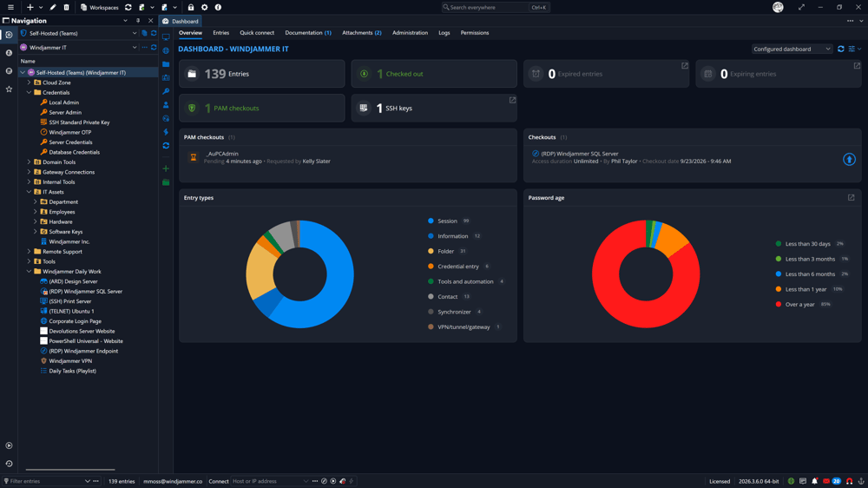This screenshot has height=488, width=868.
Task: Collapse the Credentials folder
Action: (x=29, y=93)
